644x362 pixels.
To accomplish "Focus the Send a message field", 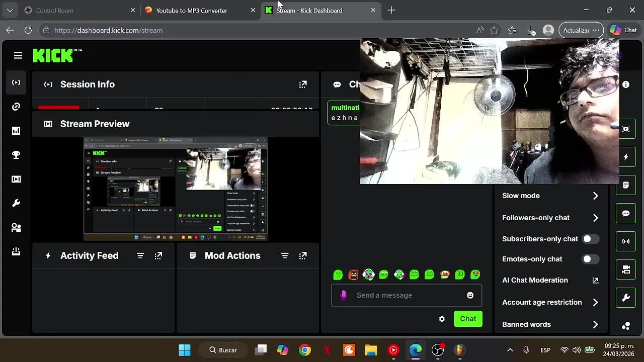I will pyautogui.click(x=407, y=295).
